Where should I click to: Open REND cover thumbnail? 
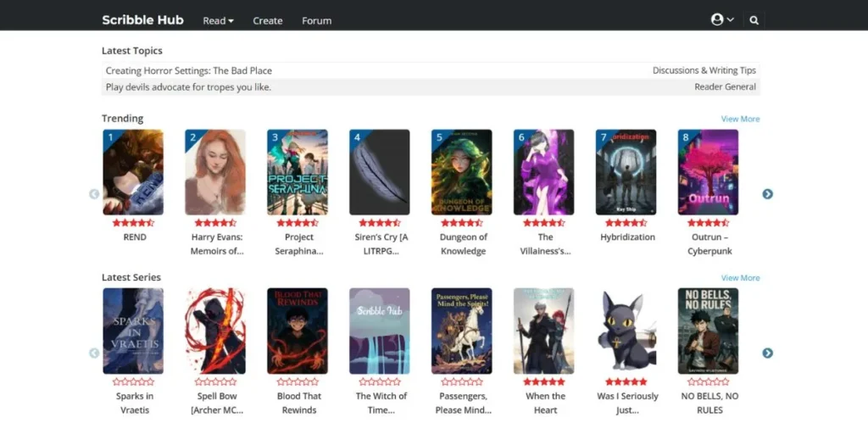[x=133, y=172]
